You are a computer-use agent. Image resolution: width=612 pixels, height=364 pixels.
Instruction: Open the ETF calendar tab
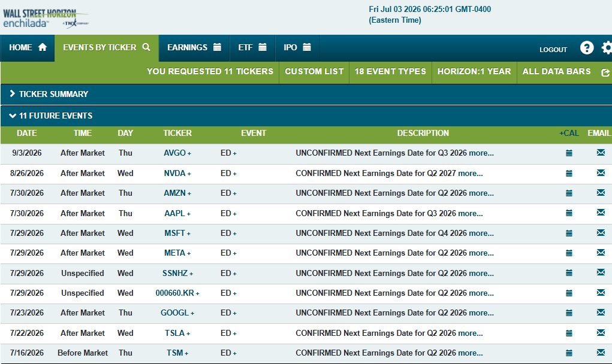pyautogui.click(x=252, y=48)
